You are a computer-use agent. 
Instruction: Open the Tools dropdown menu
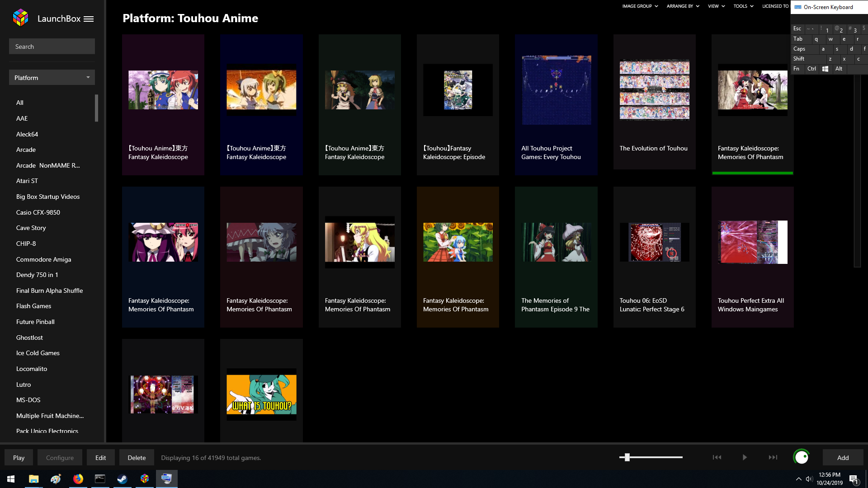743,6
